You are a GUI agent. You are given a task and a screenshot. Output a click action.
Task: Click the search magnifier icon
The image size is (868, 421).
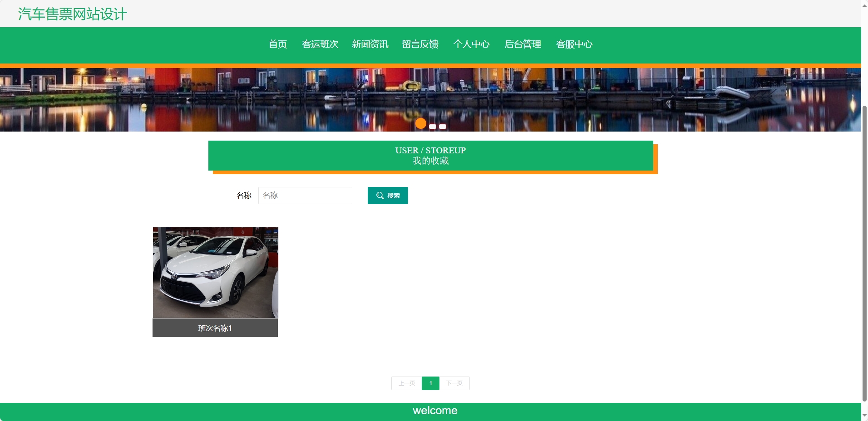coord(380,195)
